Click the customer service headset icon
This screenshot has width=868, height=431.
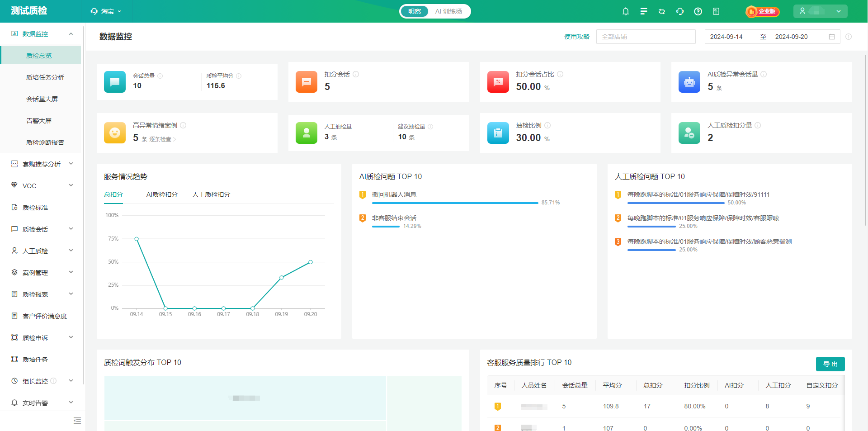tap(680, 11)
